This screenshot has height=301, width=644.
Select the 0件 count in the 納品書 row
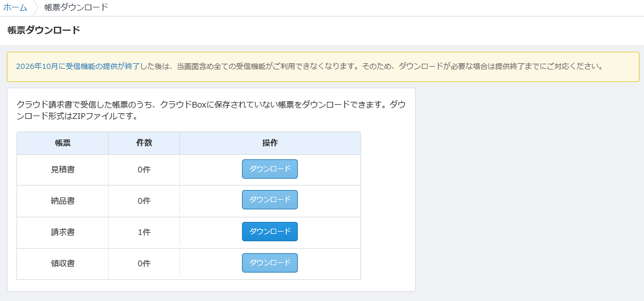coord(144,201)
